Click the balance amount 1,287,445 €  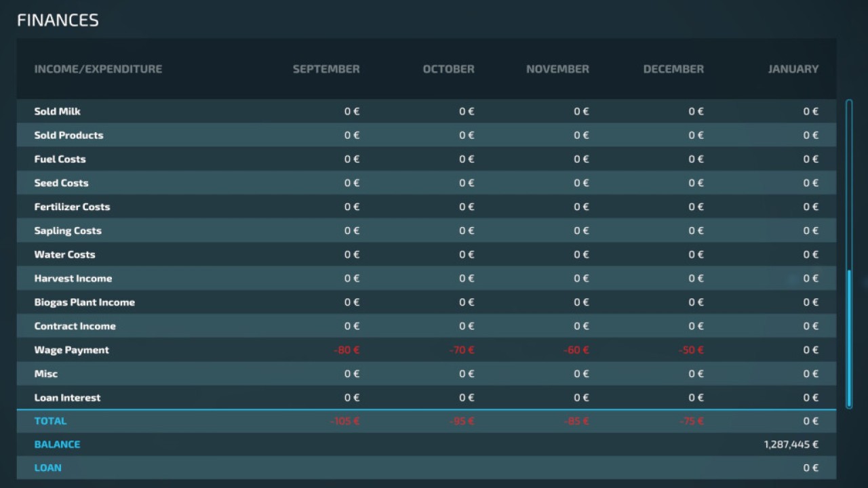click(x=791, y=445)
